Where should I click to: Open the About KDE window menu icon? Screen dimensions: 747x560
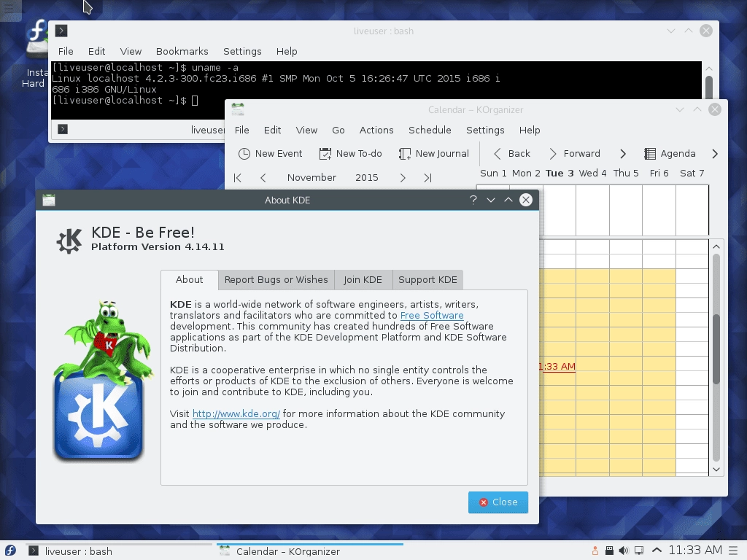[x=49, y=200]
